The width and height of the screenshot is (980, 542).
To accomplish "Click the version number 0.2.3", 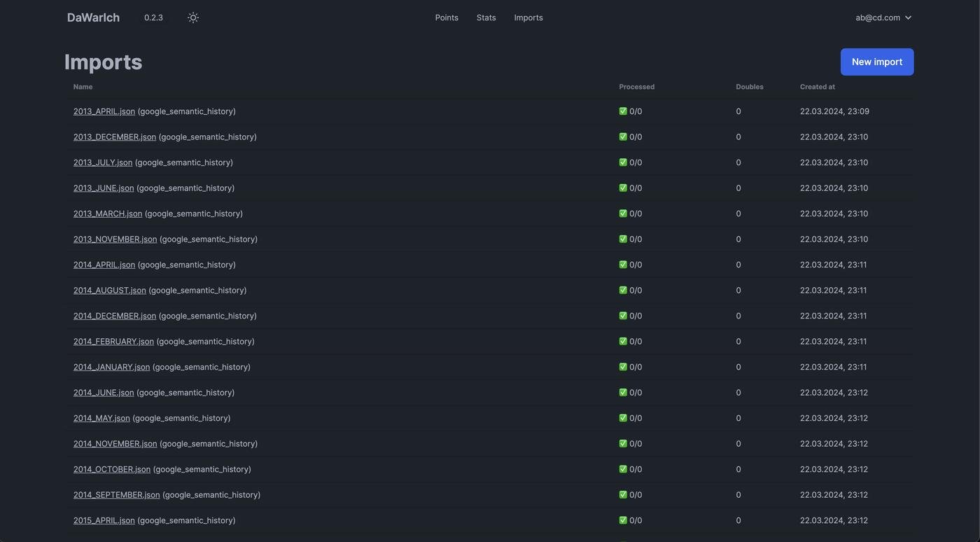I will coord(153,18).
